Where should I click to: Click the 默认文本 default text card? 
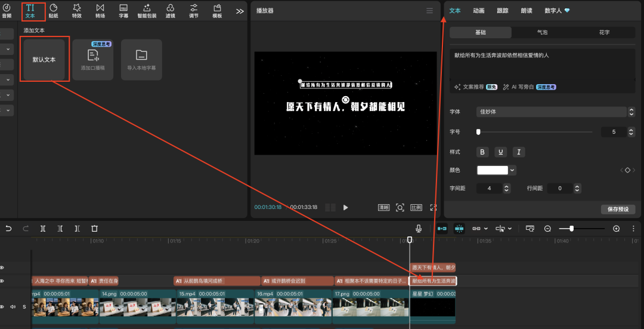click(x=44, y=60)
